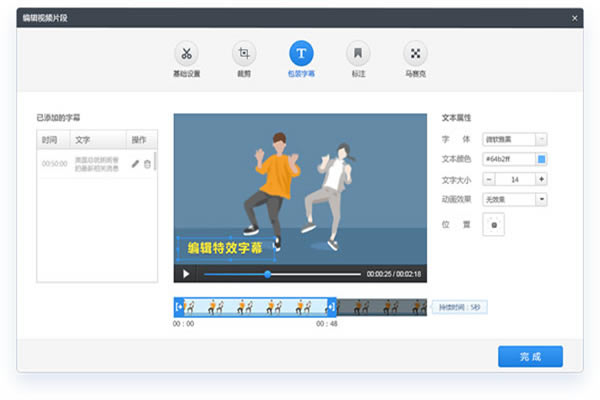Click the left handle of timeline selection
Viewport: 600px width, 400px height.
(179, 307)
